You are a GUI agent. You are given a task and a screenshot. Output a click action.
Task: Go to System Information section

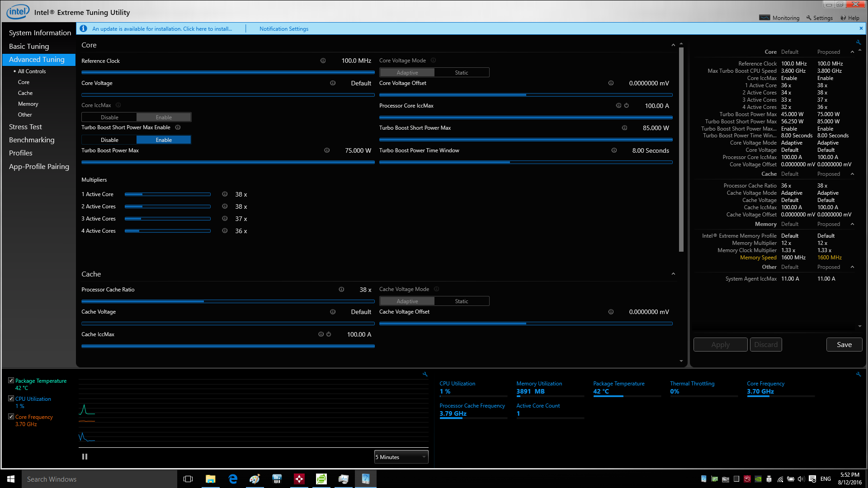tap(40, 33)
